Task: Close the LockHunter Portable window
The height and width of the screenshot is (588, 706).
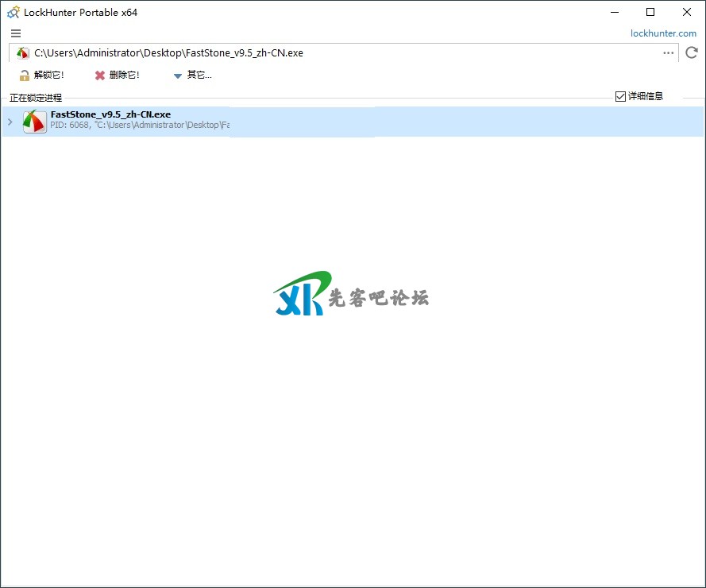Action: [x=686, y=12]
